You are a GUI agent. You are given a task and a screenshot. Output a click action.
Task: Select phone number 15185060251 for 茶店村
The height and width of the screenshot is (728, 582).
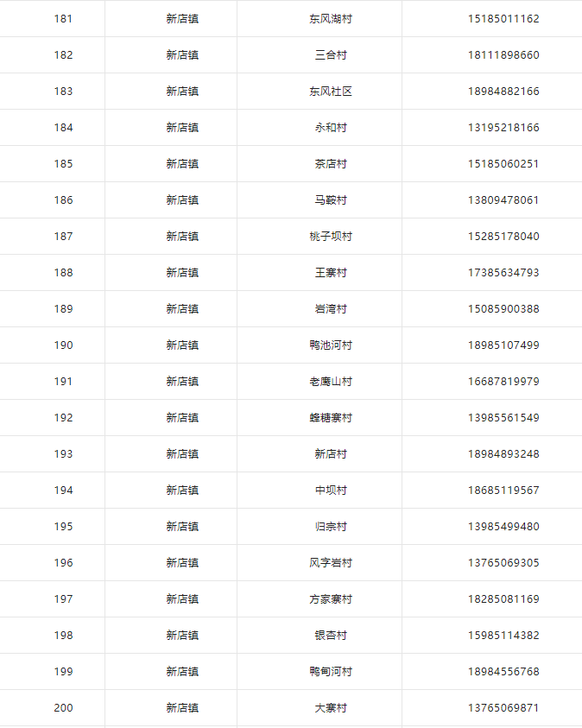(x=503, y=164)
